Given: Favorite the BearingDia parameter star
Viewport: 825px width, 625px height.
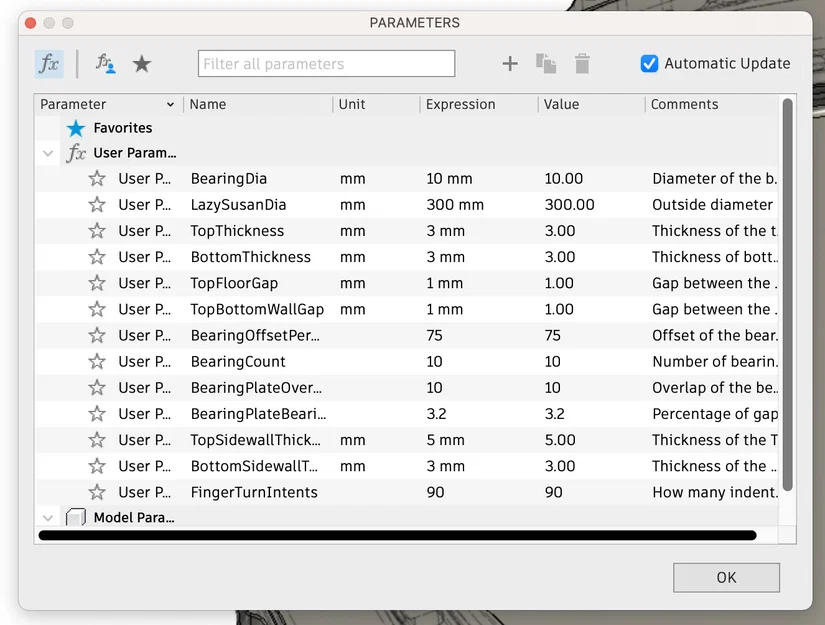Looking at the screenshot, I should pos(97,179).
